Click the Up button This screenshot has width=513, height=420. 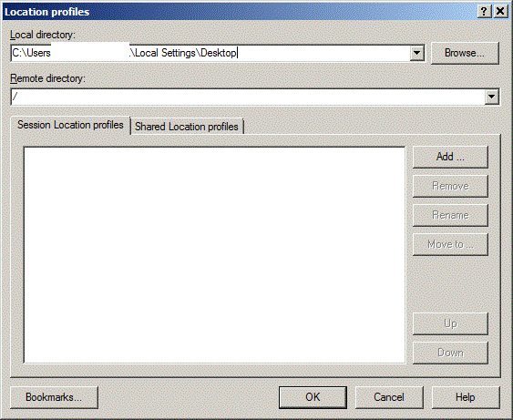[450, 323]
